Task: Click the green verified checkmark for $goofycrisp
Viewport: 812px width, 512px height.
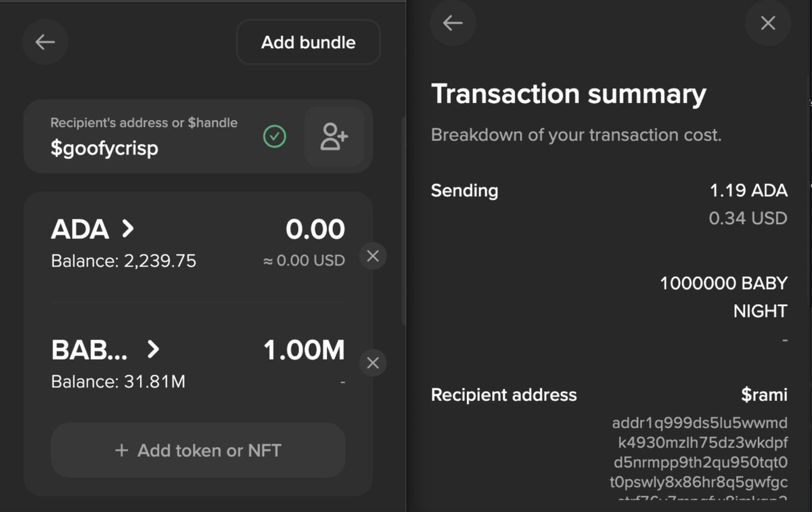Action: (274, 137)
